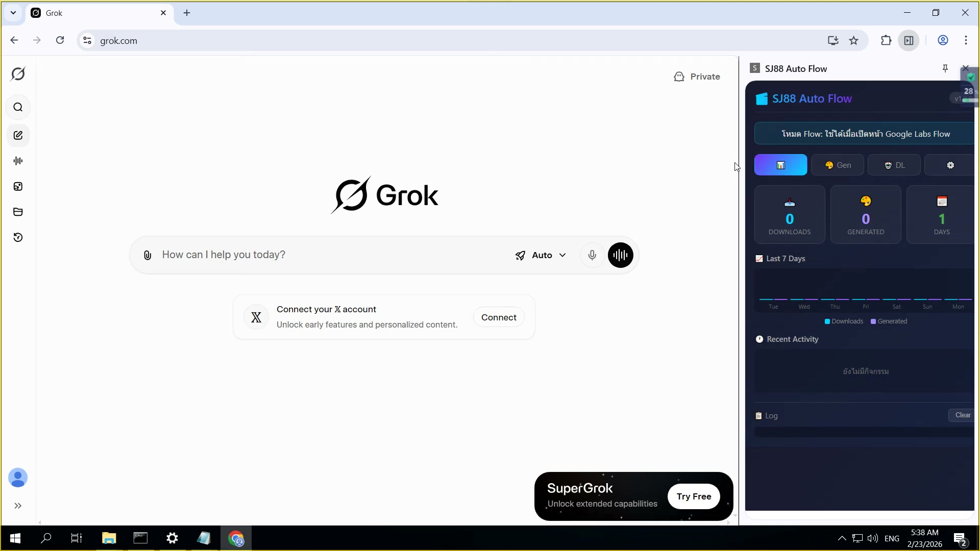The height and width of the screenshot is (551, 980).
Task: Open the Imagine icon in sidebar
Action: [x=18, y=186]
